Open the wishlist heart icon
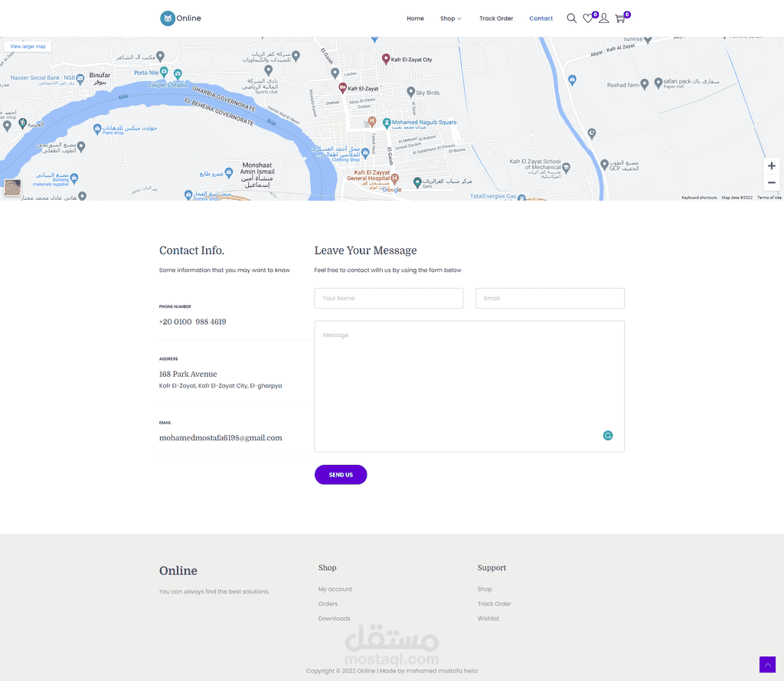Image resolution: width=784 pixels, height=681 pixels. (x=589, y=18)
